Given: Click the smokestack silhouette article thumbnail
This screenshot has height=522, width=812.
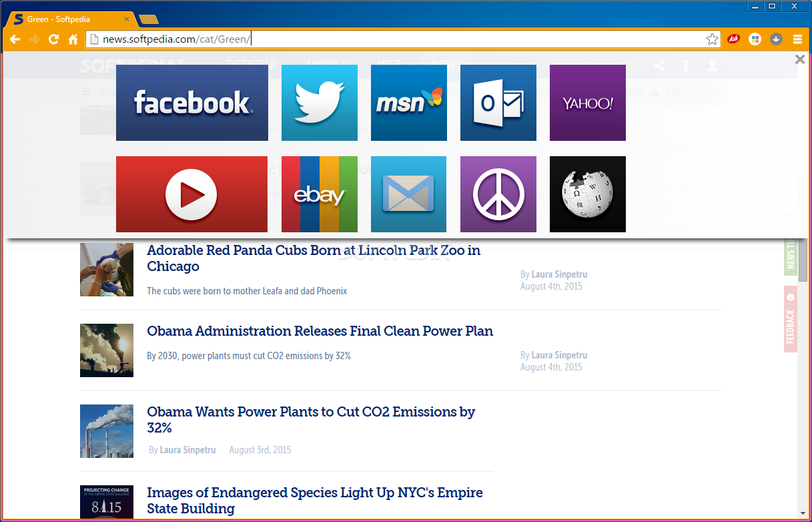Looking at the screenshot, I should click(107, 350).
